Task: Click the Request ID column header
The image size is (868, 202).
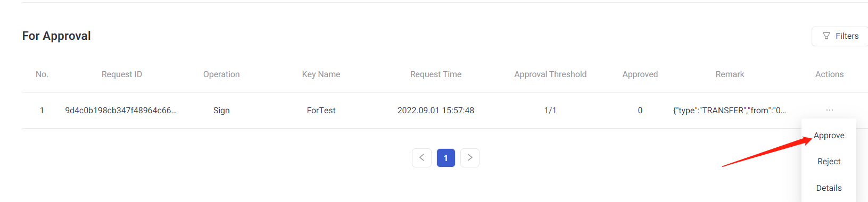Action: tap(122, 74)
